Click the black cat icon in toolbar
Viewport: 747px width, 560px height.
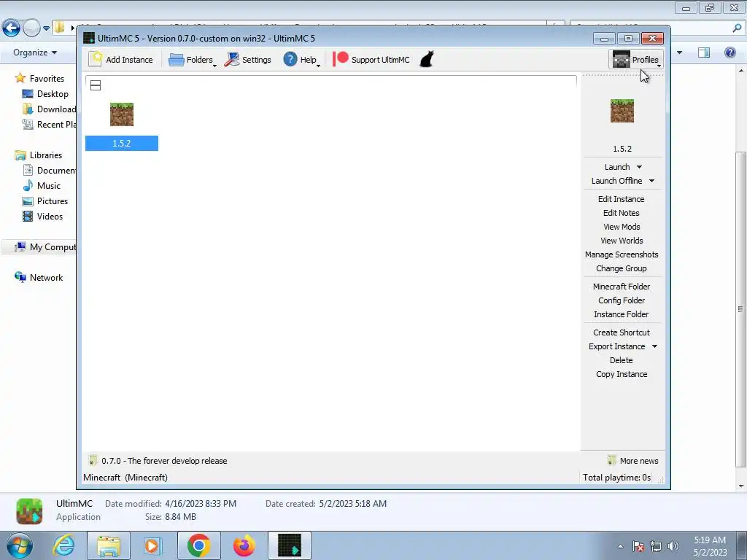(x=427, y=60)
